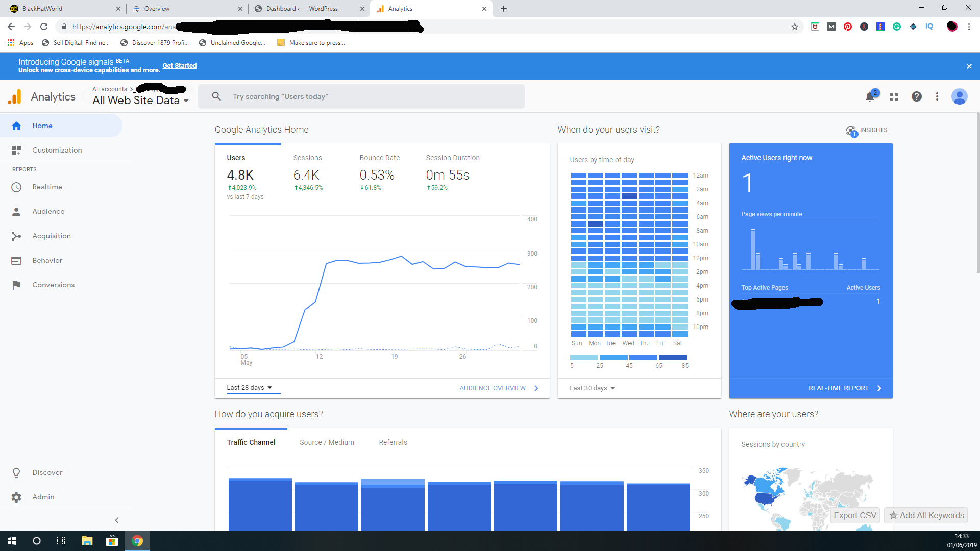Screen dimensions: 980x551
Task: Open Microsoft Store from taskbar
Action: click(112, 541)
